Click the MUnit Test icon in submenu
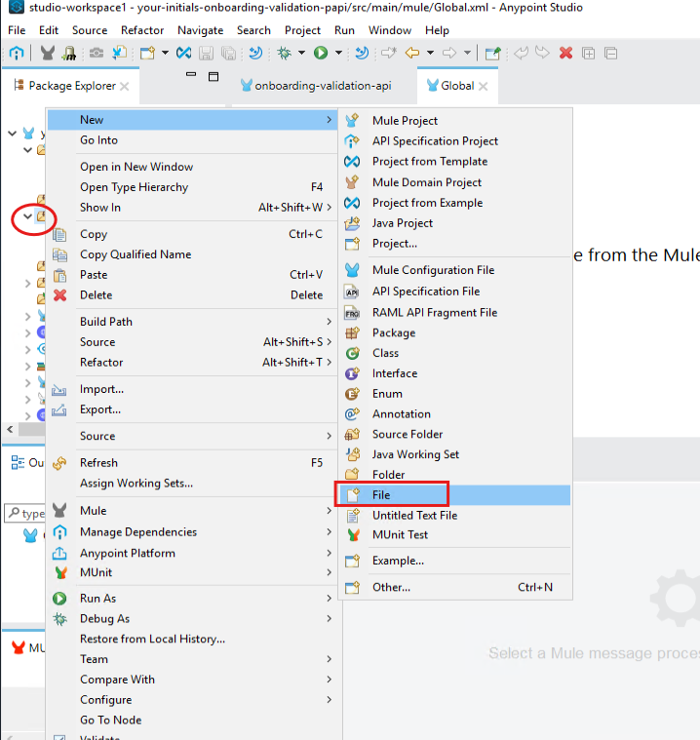This screenshot has height=740, width=700. 353,535
